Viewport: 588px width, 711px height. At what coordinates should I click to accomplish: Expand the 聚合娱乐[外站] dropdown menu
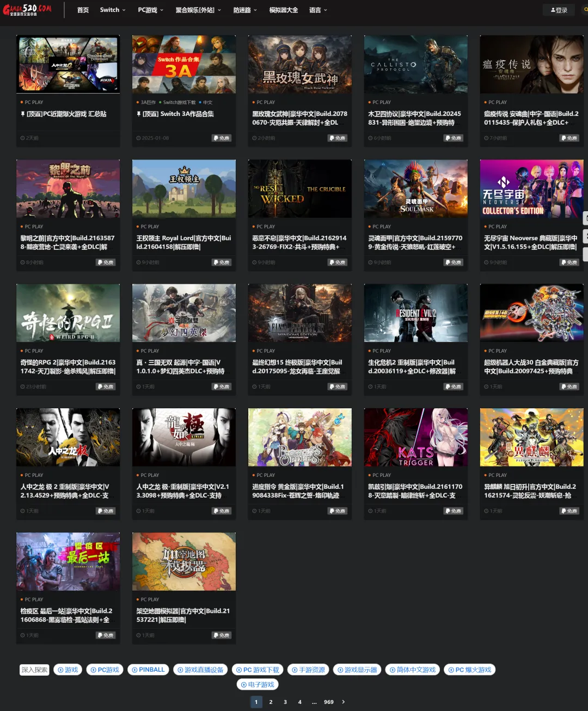click(x=198, y=10)
